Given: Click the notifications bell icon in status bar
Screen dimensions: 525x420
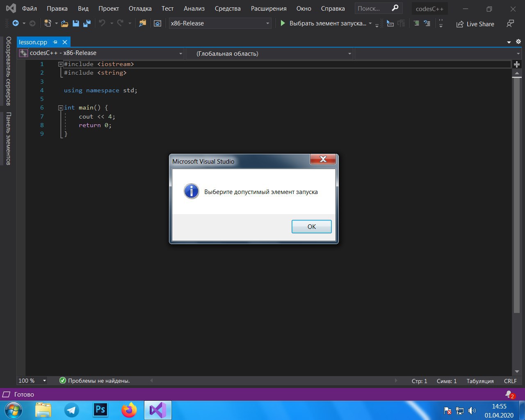Looking at the screenshot, I should (510, 395).
